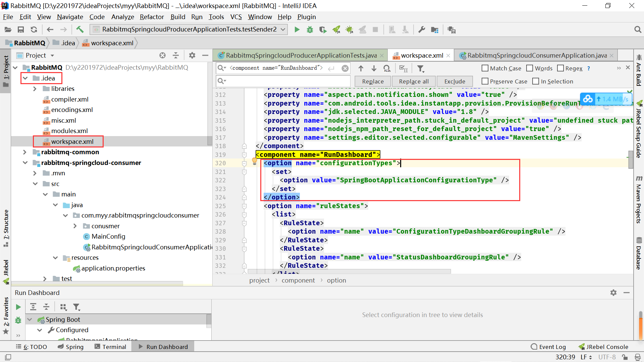Click the Debug bug icon in toolbar
Screen dimensions: 644x362
310,29
